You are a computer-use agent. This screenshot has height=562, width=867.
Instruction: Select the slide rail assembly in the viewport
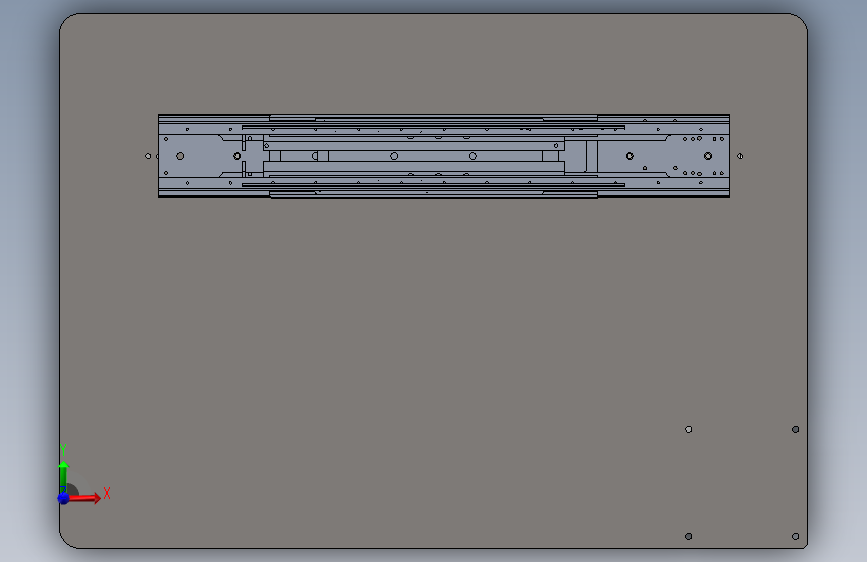443,156
